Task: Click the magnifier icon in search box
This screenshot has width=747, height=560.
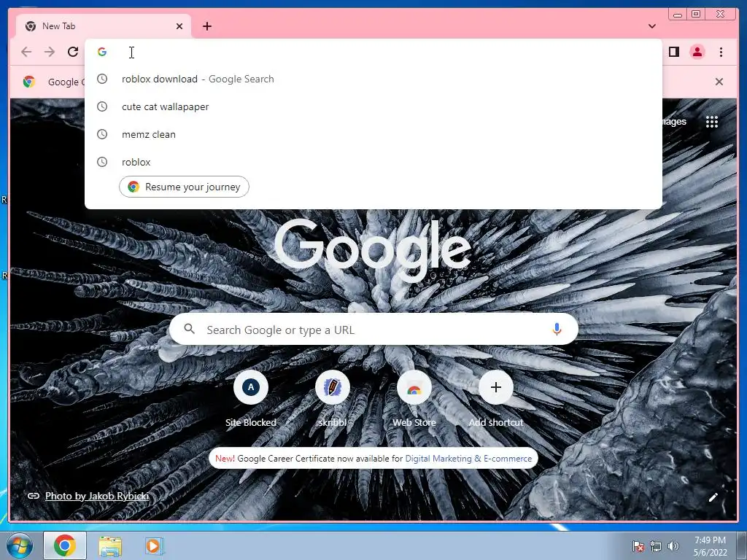Action: coord(189,329)
